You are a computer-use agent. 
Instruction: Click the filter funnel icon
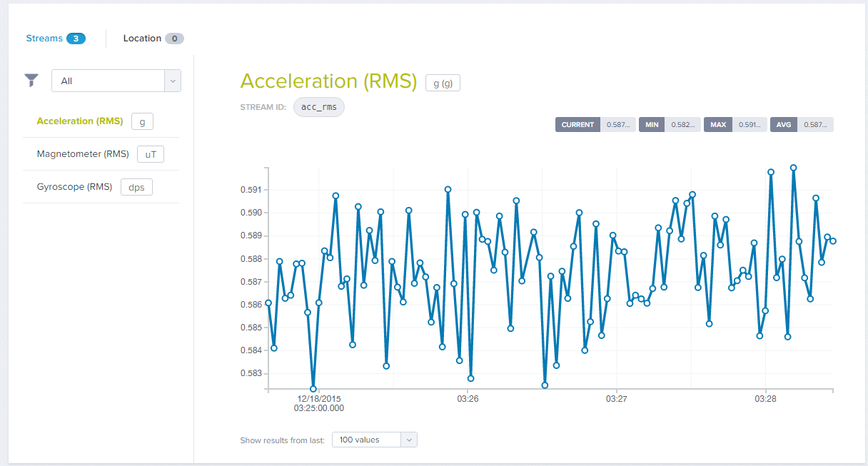pyautogui.click(x=31, y=81)
